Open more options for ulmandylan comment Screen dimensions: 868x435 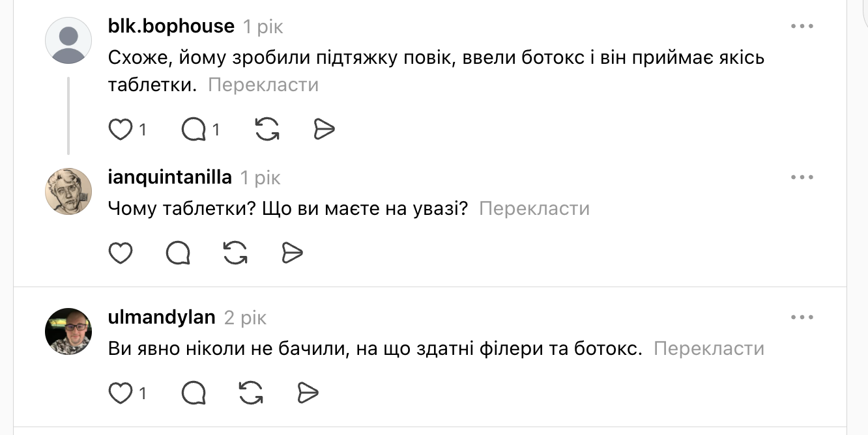pyautogui.click(x=802, y=317)
